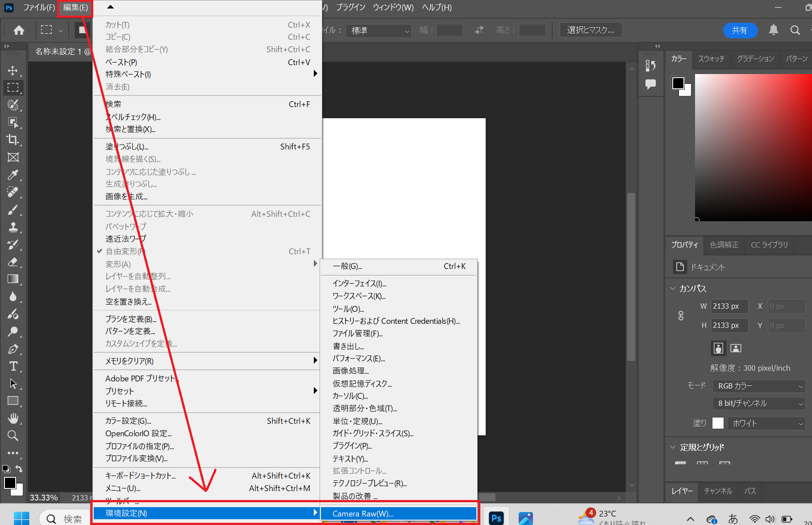Open the ファイル(F) menu

[x=39, y=8]
